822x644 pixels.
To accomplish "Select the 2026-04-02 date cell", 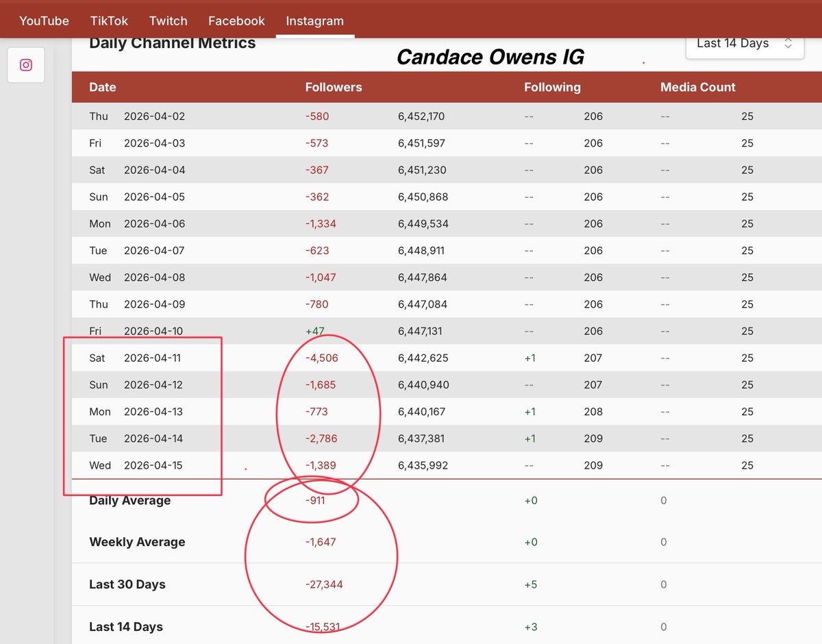I will [154, 116].
